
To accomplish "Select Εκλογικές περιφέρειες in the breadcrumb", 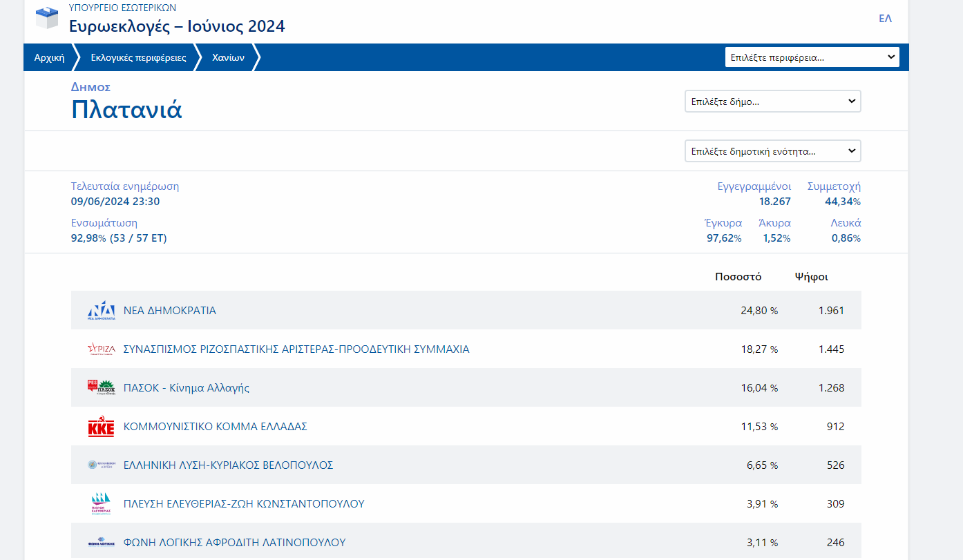I will point(138,57).
